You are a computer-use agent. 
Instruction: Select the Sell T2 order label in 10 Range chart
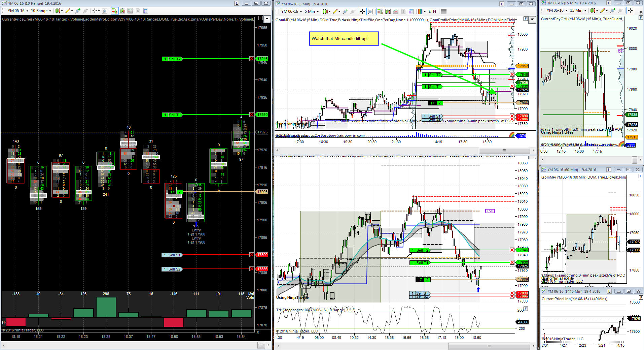pyautogui.click(x=172, y=59)
